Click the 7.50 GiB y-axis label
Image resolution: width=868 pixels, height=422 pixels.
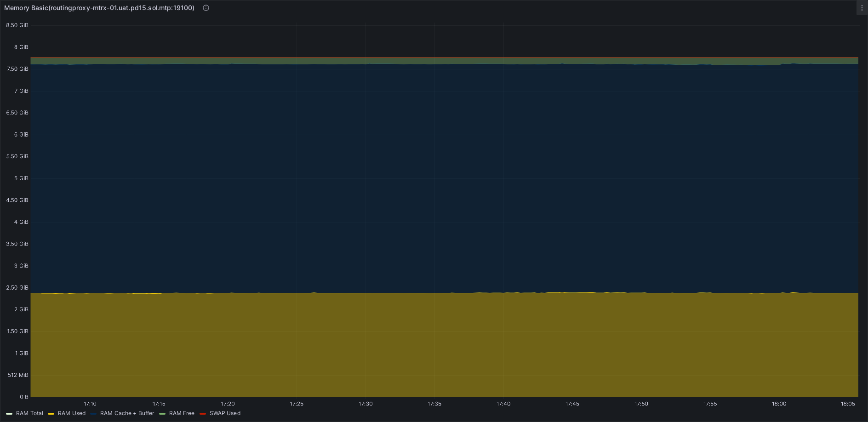point(17,69)
